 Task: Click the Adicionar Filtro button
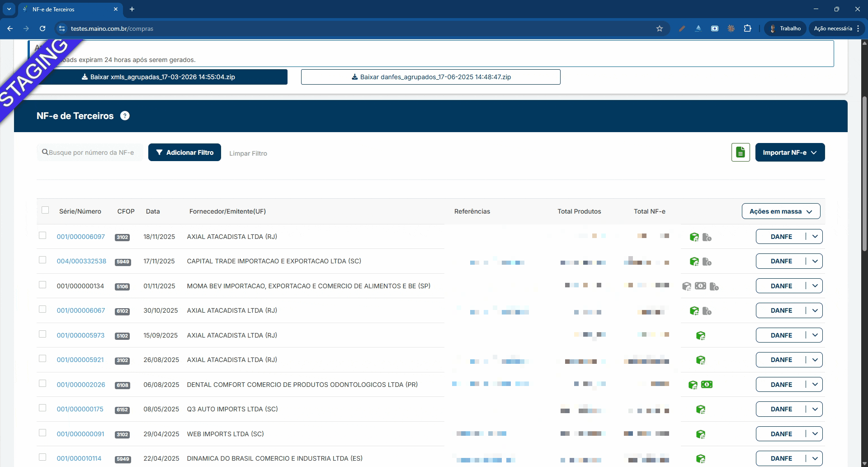point(184,152)
